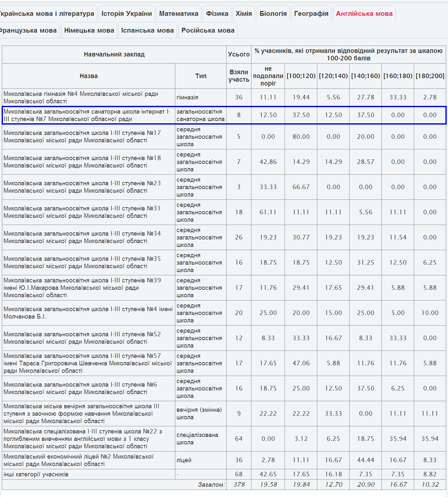Click the active Англійська мова tab
The width and height of the screenshot is (448, 497).
[364, 14]
